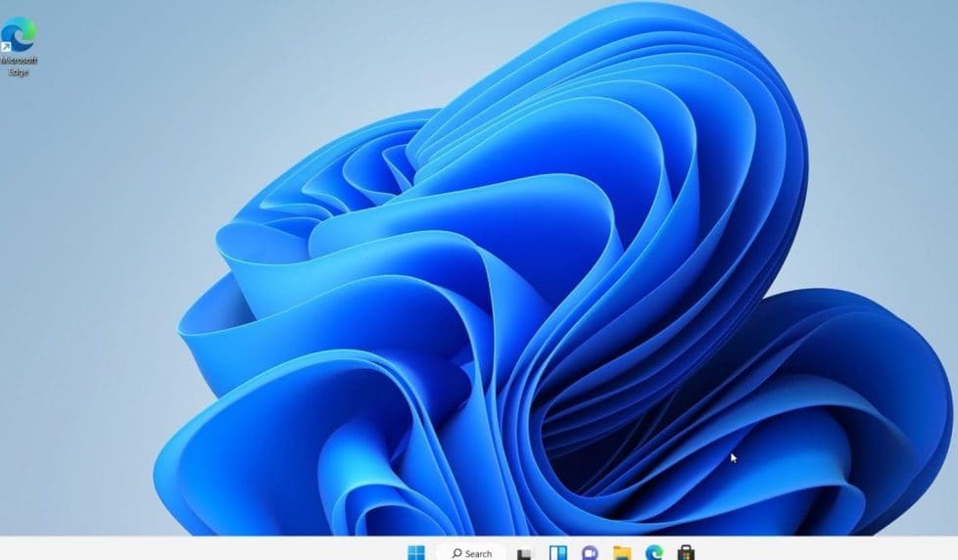Launch Microsoft Edge from the taskbar
This screenshot has width=958, height=560.
click(653, 553)
